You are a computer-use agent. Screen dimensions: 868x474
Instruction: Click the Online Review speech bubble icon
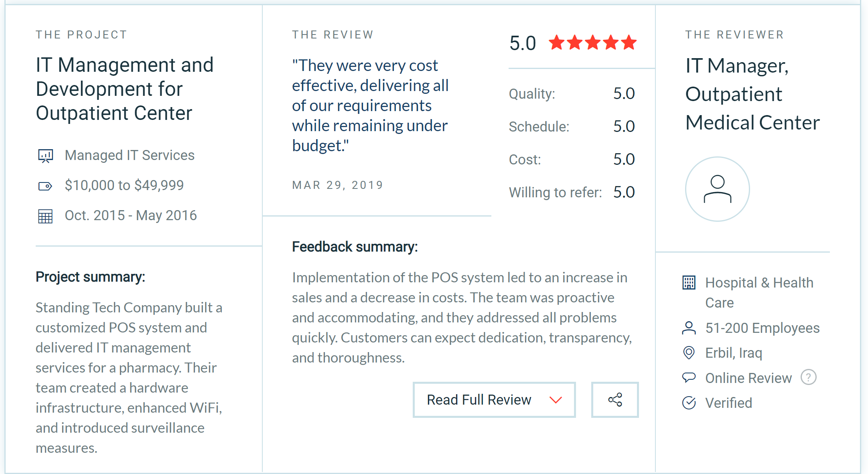(689, 378)
